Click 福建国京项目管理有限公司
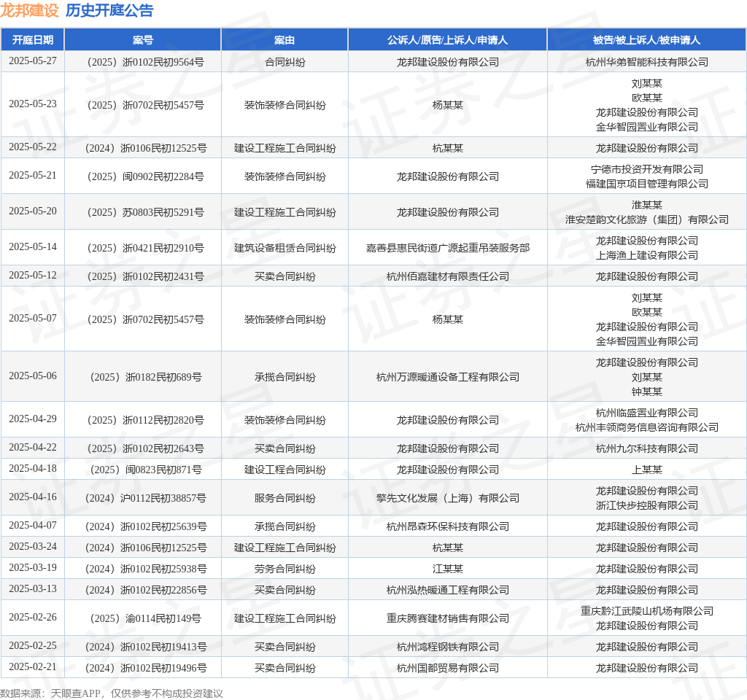The height and width of the screenshot is (700, 747). click(646, 184)
